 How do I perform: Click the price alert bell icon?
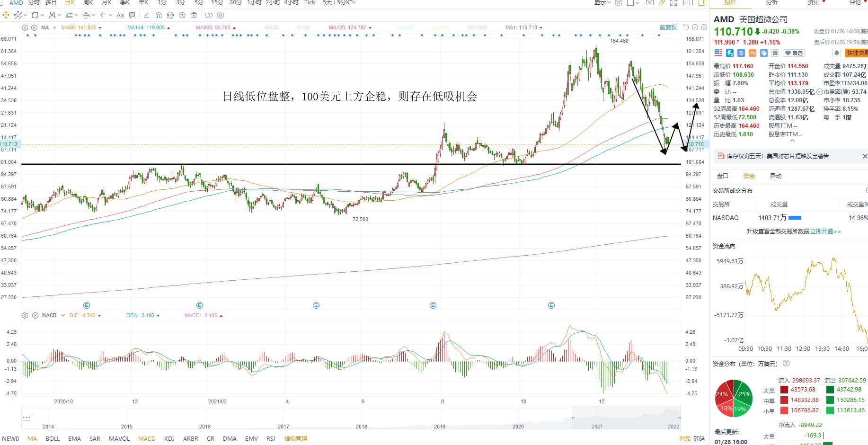(x=837, y=53)
